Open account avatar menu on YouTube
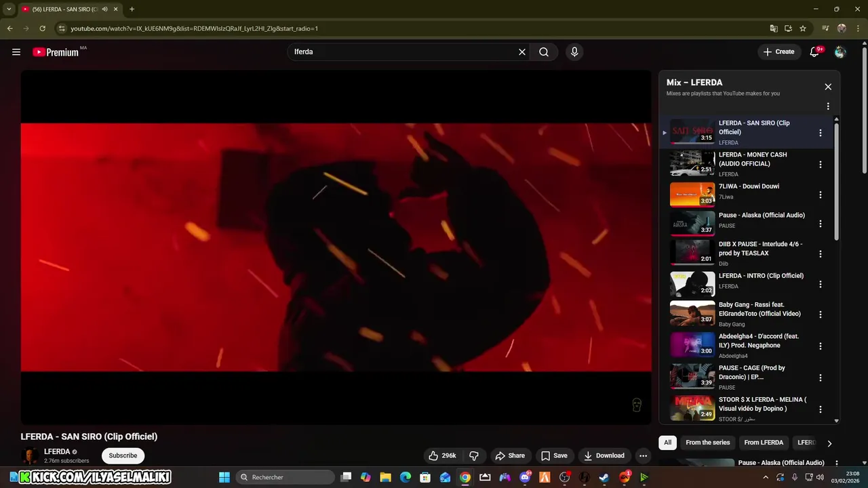This screenshot has height=488, width=868. pos(840,52)
